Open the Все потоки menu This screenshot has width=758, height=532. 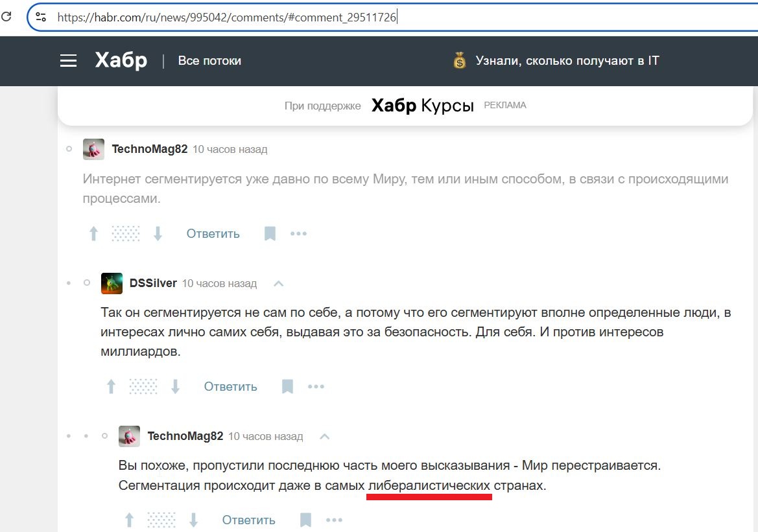[x=209, y=61]
